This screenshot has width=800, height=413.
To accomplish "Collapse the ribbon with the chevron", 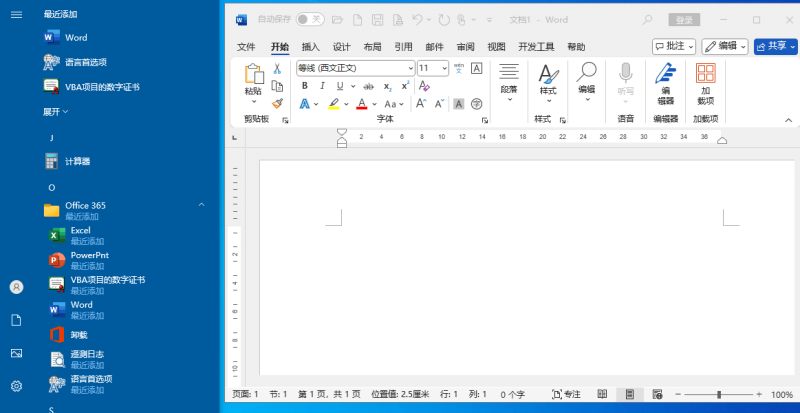I will pyautogui.click(x=788, y=120).
